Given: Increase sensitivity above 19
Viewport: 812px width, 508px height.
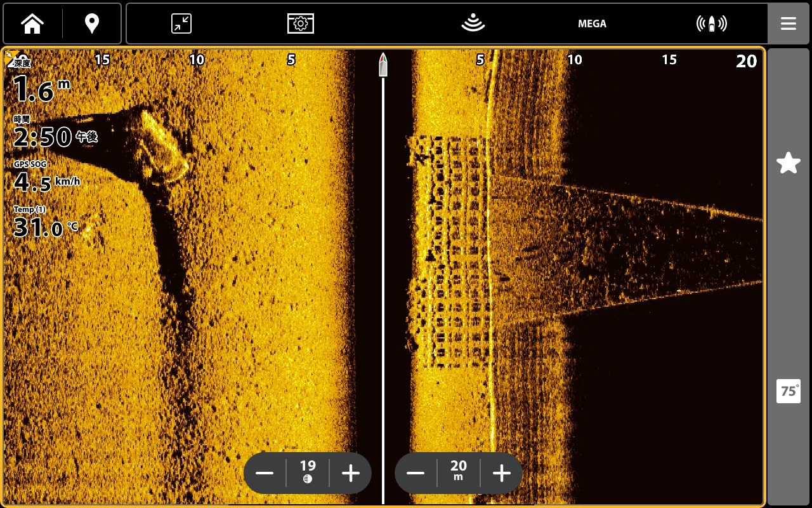Looking at the screenshot, I should click(350, 473).
